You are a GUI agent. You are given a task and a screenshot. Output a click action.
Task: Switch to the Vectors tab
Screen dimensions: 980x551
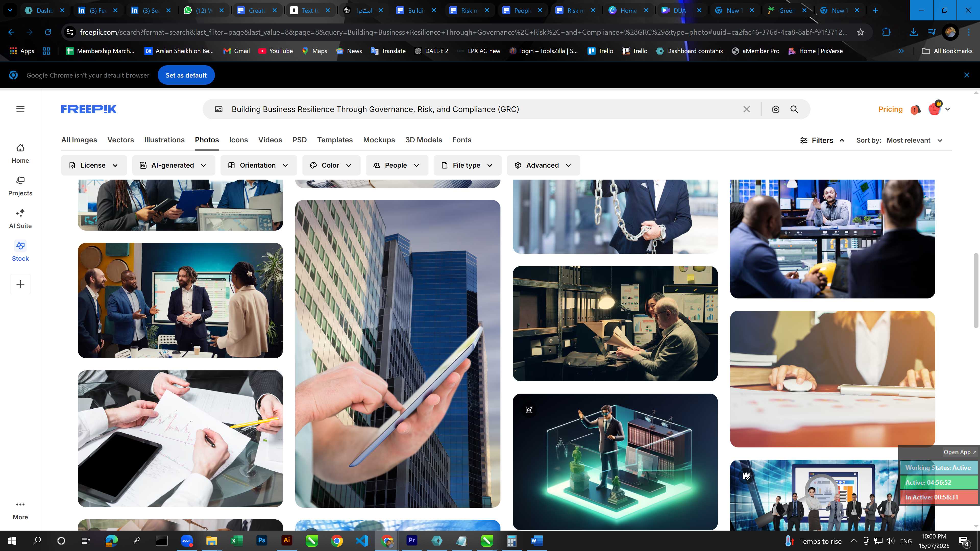(x=121, y=140)
